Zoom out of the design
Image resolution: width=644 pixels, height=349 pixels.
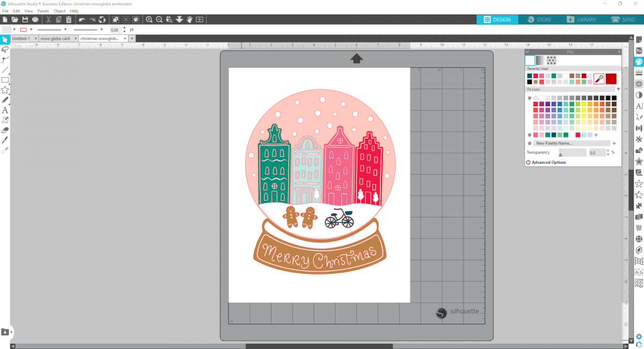[159, 19]
